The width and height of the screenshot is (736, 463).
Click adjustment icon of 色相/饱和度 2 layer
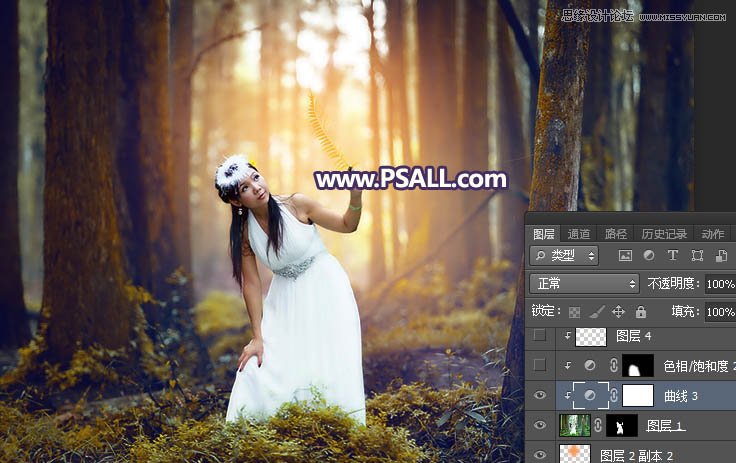[x=590, y=365]
